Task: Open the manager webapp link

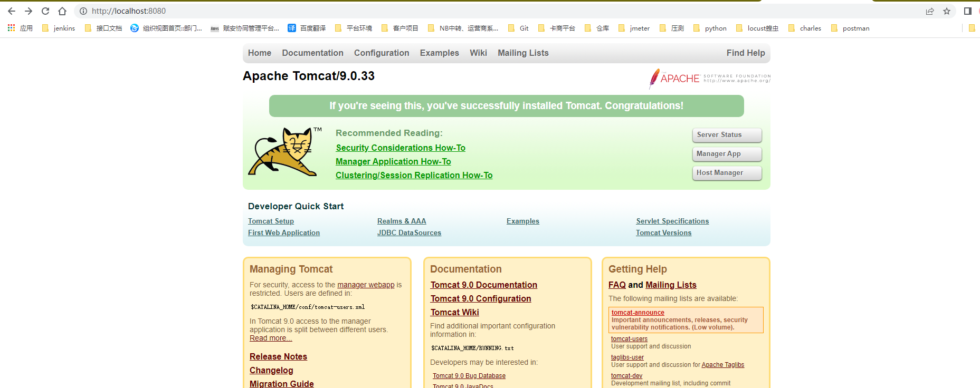Action: 366,285
